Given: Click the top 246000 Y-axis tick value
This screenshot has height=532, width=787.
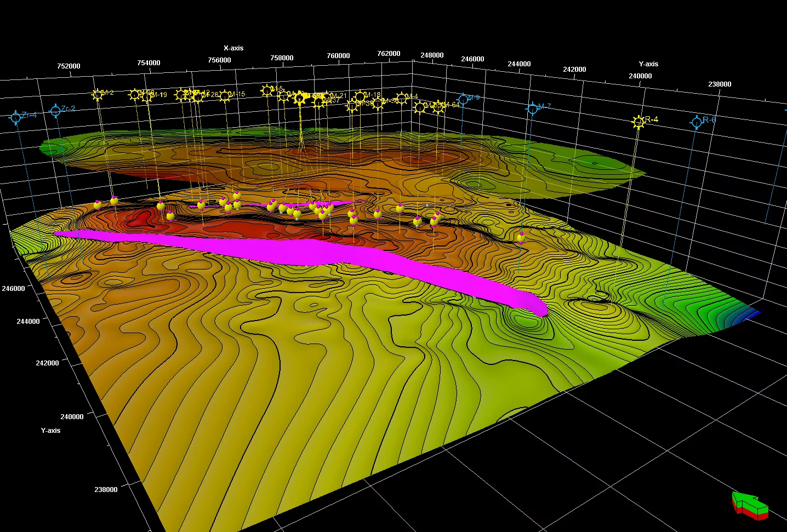Looking at the screenshot, I should pyautogui.click(x=472, y=59).
